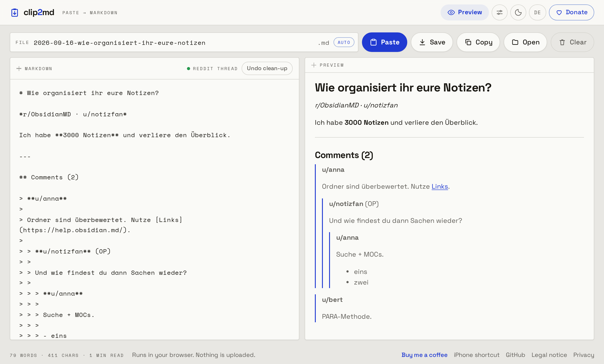Open a file with Open button
This screenshot has width=604, height=364.
[525, 42]
